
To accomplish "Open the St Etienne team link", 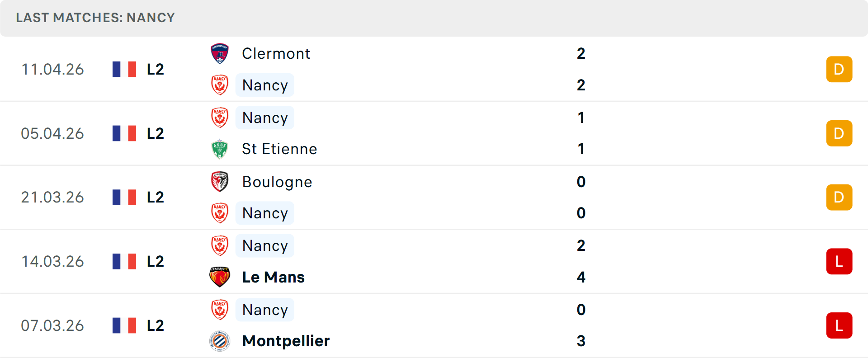I will pyautogui.click(x=279, y=149).
